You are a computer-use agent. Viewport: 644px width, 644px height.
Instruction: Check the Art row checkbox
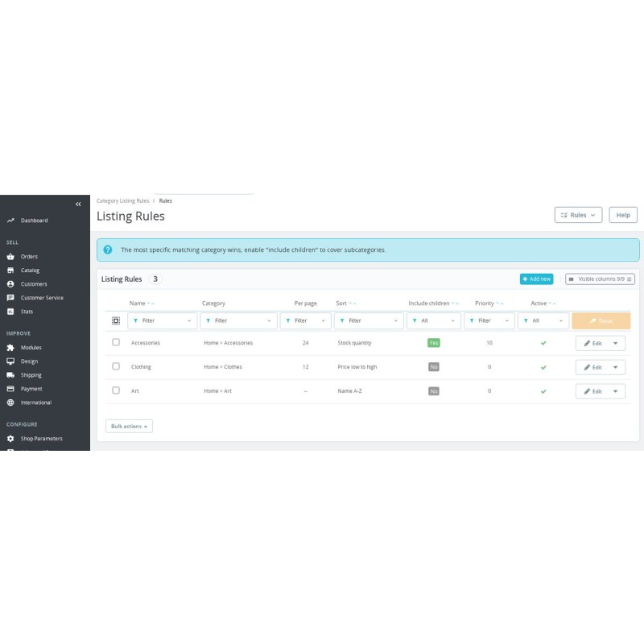tap(116, 390)
